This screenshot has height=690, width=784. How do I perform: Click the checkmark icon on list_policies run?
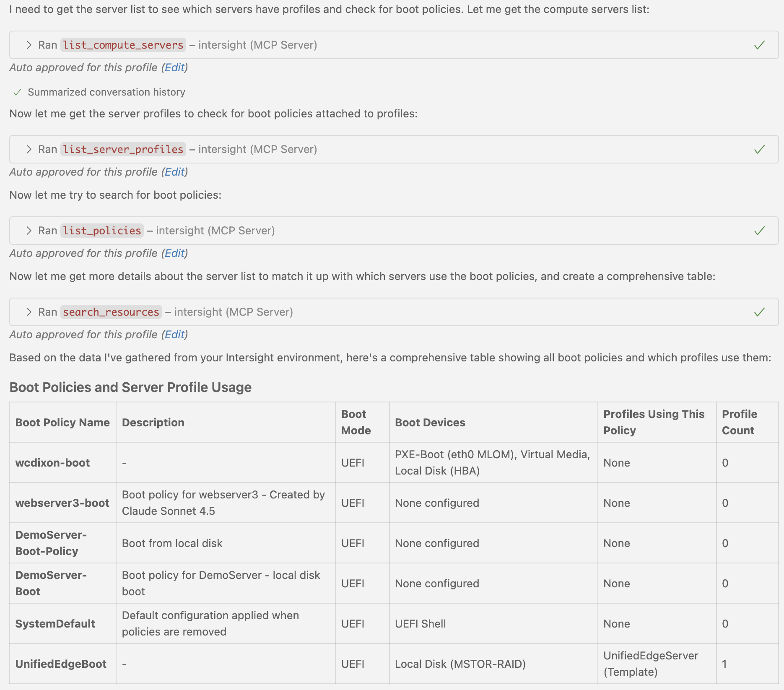click(x=760, y=231)
